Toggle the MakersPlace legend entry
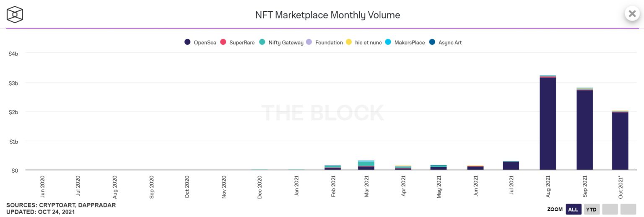Viewport: 644px width, 217px height. pyautogui.click(x=405, y=42)
